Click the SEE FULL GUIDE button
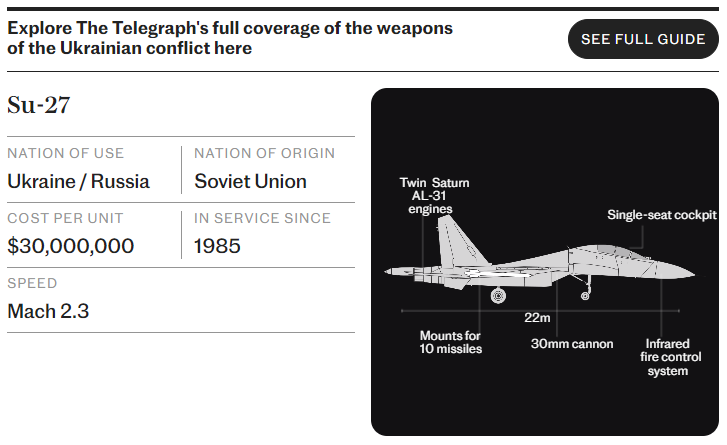Image resolution: width=727 pixels, height=445 pixels. click(x=643, y=39)
